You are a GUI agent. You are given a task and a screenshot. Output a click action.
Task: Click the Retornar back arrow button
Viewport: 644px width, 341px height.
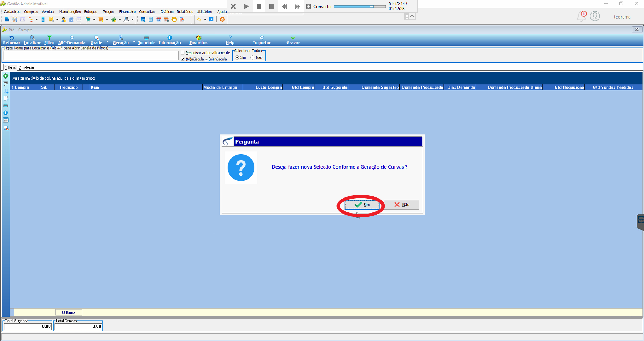(11, 40)
